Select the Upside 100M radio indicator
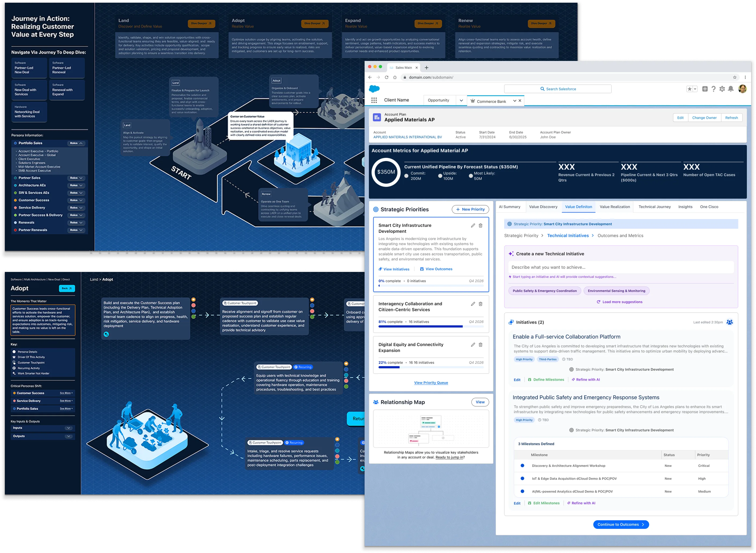756x553 pixels. [x=440, y=176]
